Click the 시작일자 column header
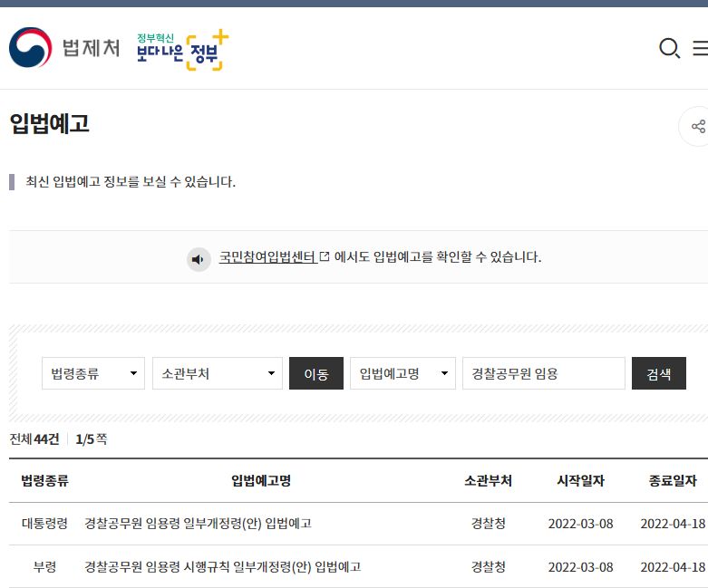708x588 pixels. 581,480
